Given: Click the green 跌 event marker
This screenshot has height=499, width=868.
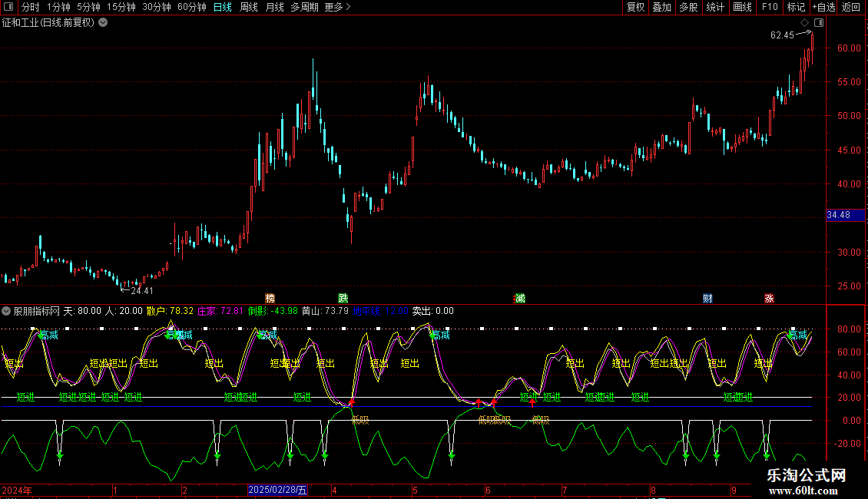Looking at the screenshot, I should [x=343, y=298].
